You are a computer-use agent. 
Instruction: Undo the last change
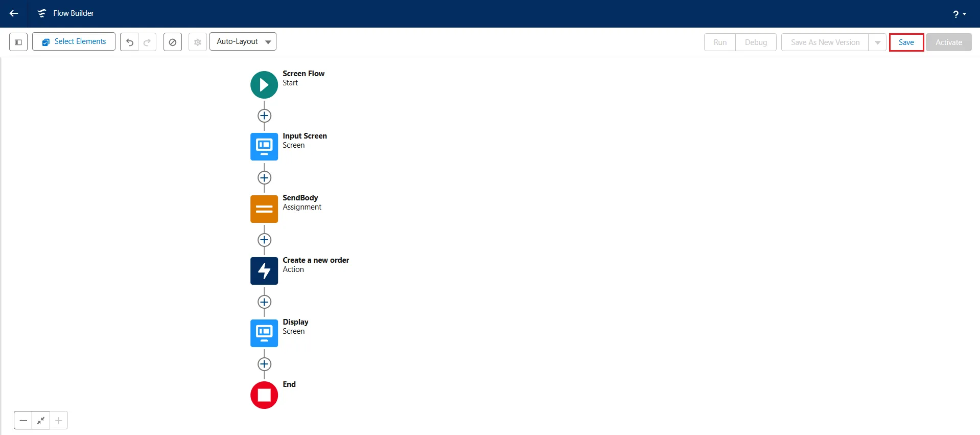coord(130,42)
